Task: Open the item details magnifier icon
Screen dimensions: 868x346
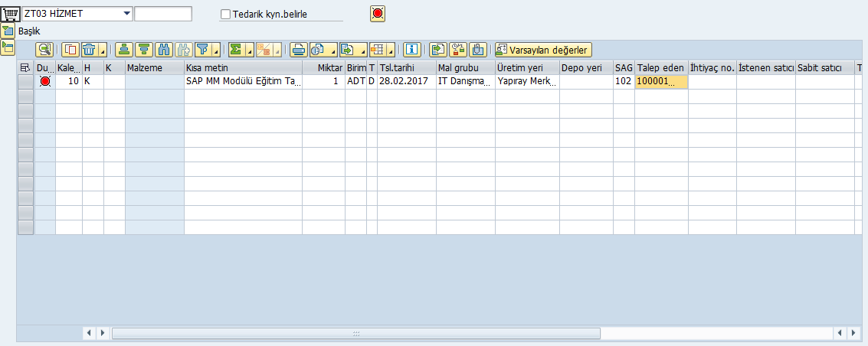Action: coord(44,50)
